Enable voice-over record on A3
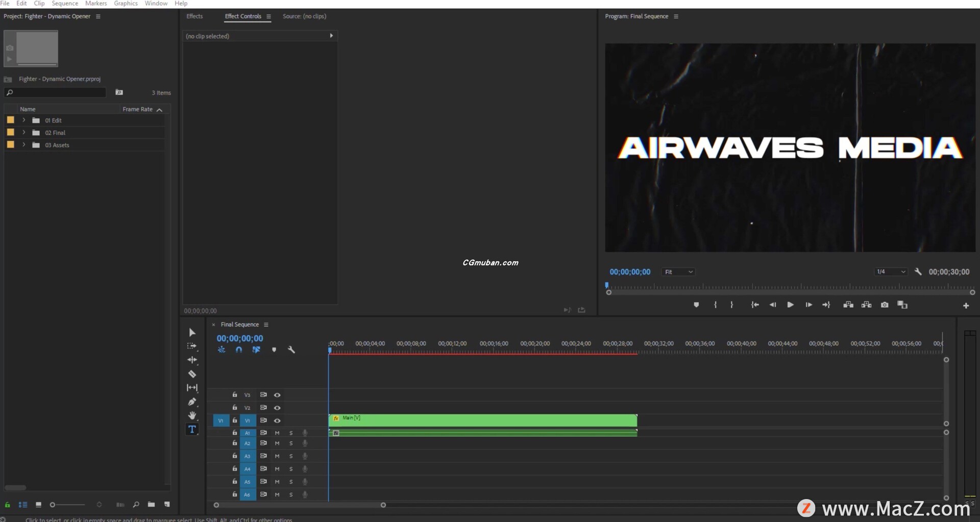 tap(305, 456)
